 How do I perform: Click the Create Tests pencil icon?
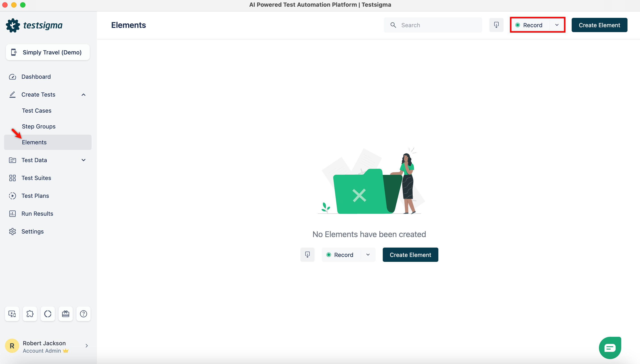click(12, 95)
